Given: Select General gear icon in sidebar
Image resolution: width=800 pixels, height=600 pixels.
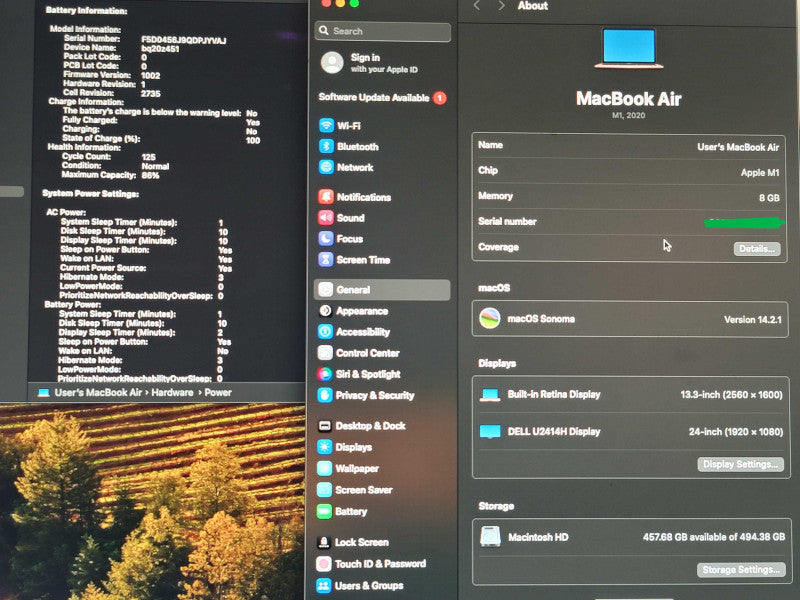Looking at the screenshot, I should (326, 290).
